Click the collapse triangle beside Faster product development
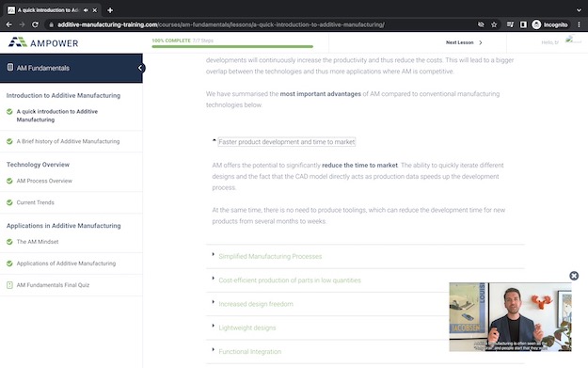The width and height of the screenshot is (588, 368). click(x=215, y=140)
